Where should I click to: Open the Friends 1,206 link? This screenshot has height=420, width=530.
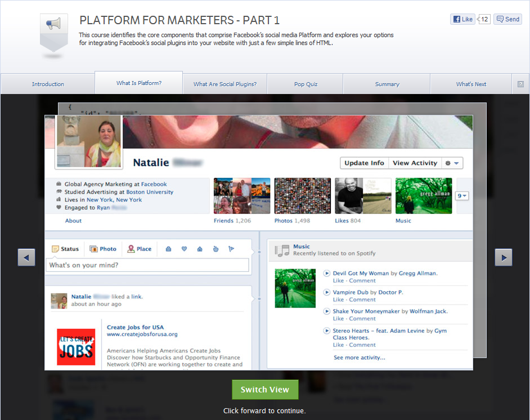click(x=232, y=221)
